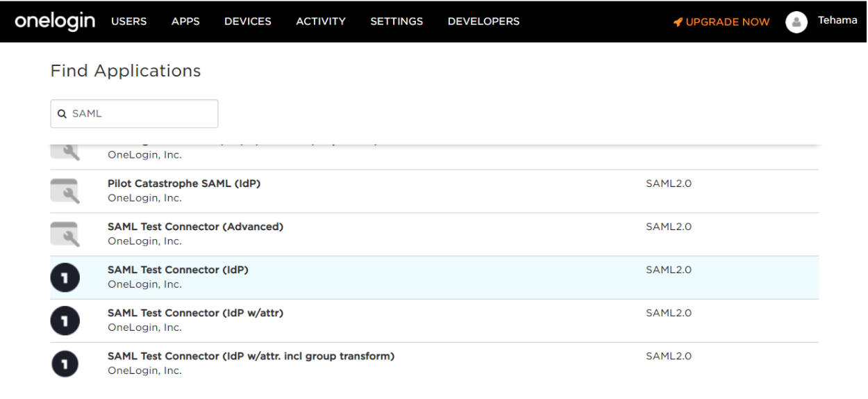Click SAML Test Connector (Advanced) wrench icon

65,234
